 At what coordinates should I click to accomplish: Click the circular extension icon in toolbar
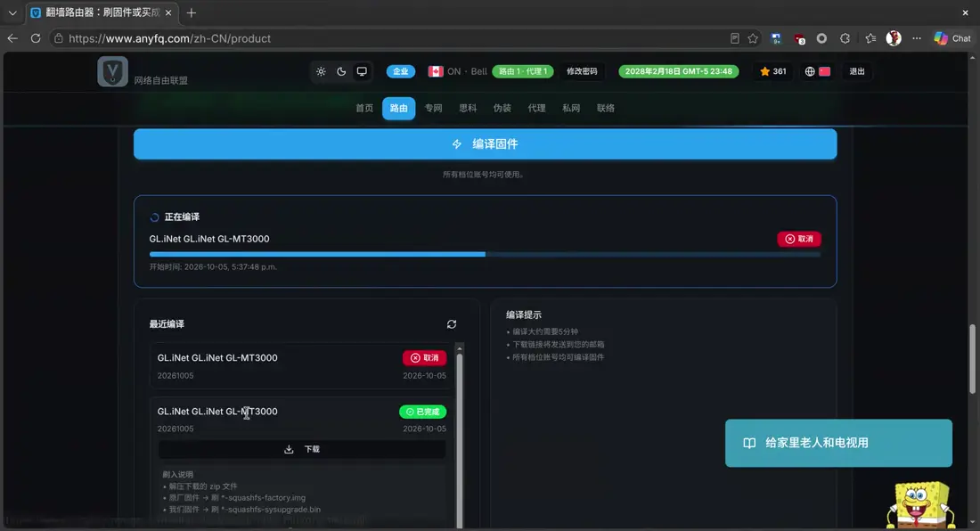(x=822, y=38)
